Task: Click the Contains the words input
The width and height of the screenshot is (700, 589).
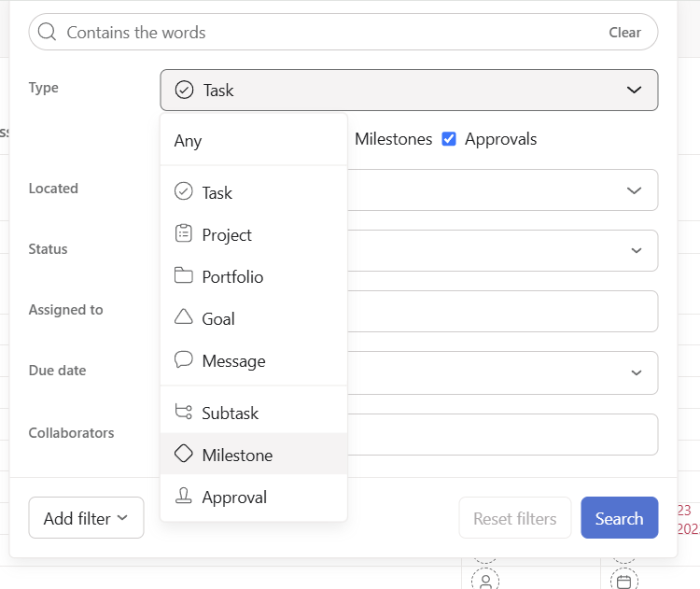Action: pyautogui.click(x=327, y=33)
